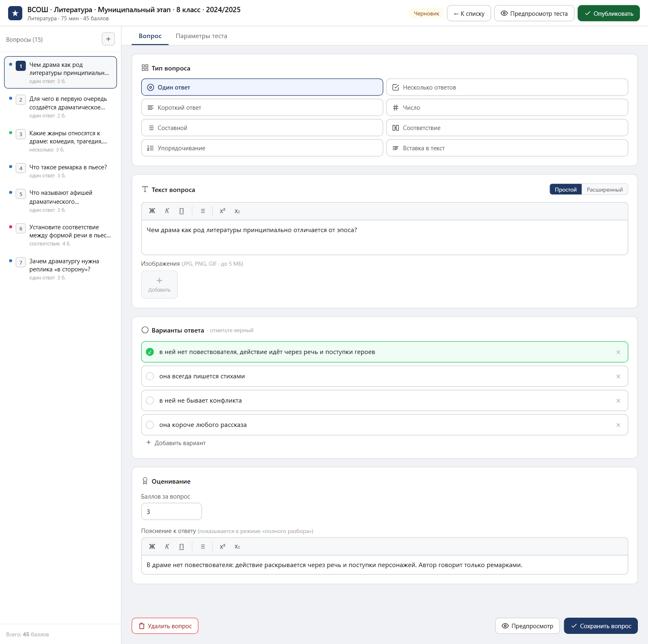Choose the «Соответствие» question type

(x=507, y=128)
